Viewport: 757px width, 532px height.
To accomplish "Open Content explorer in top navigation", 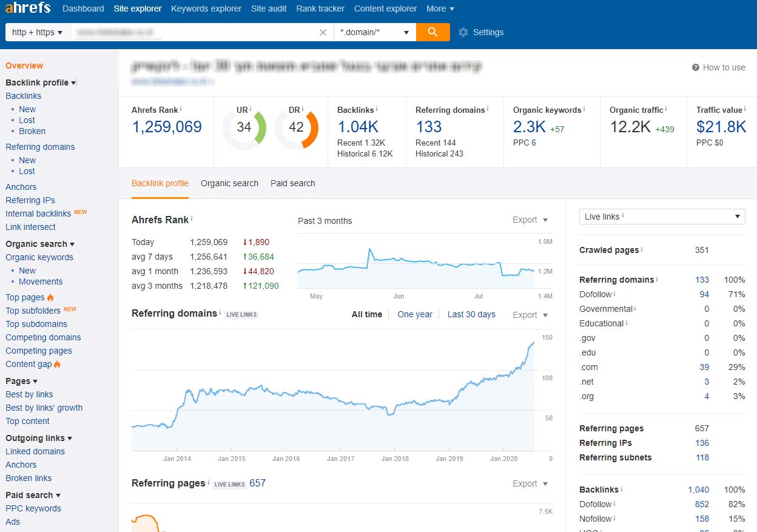I will point(385,8).
